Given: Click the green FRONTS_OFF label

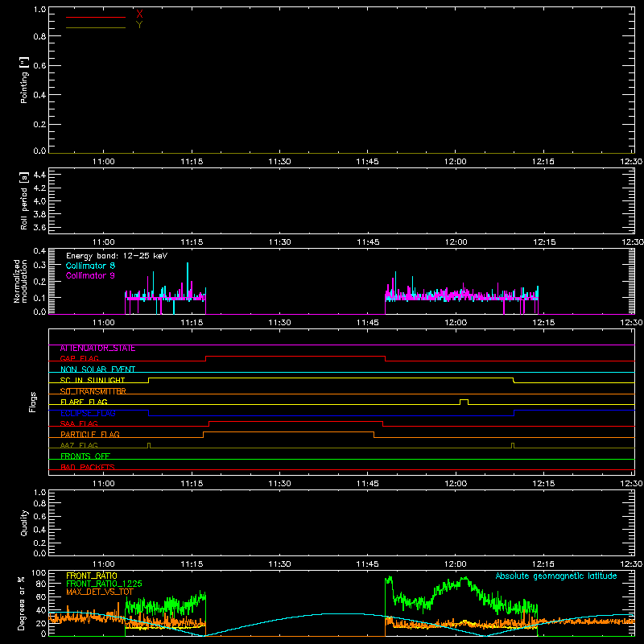Looking at the screenshot, I should (x=85, y=456).
